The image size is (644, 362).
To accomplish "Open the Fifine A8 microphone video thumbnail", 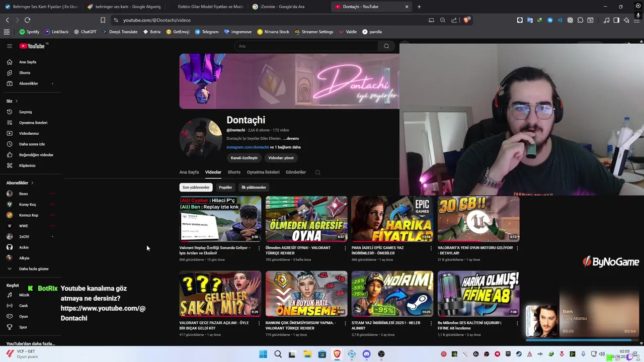I will [x=478, y=294].
